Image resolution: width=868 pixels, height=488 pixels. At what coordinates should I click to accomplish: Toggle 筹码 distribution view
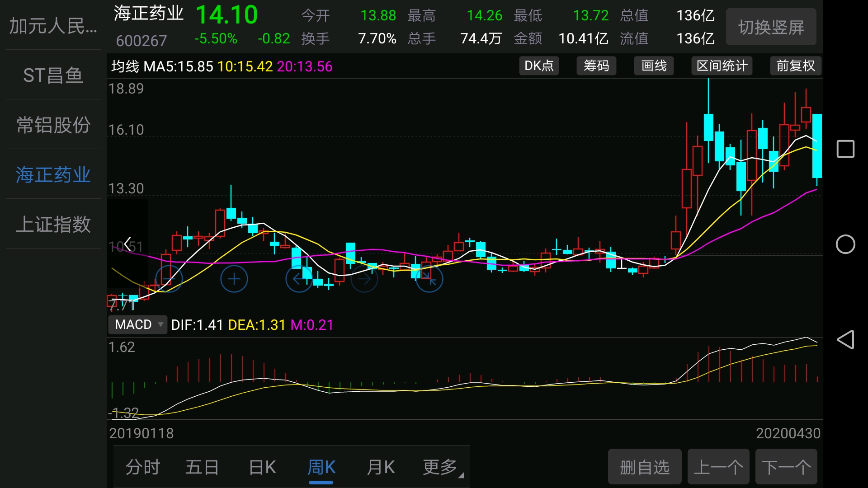coord(596,66)
